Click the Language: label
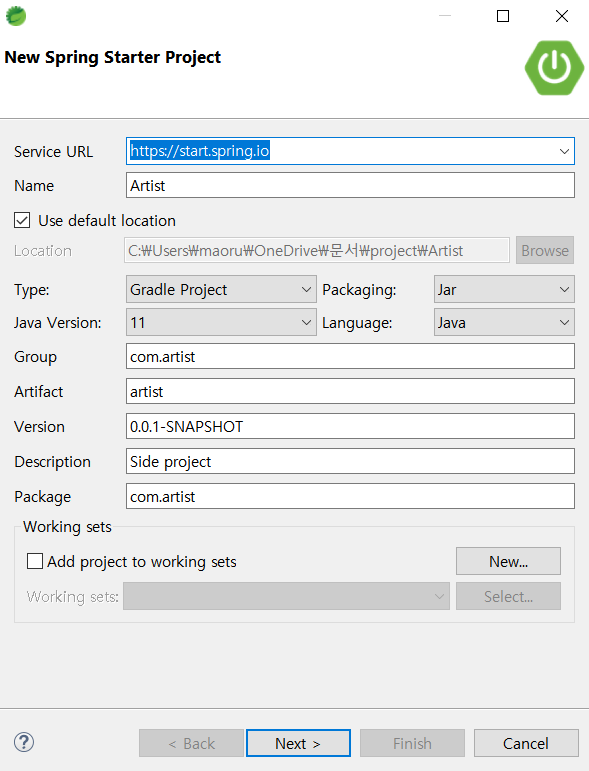The image size is (589, 771). pos(357,323)
